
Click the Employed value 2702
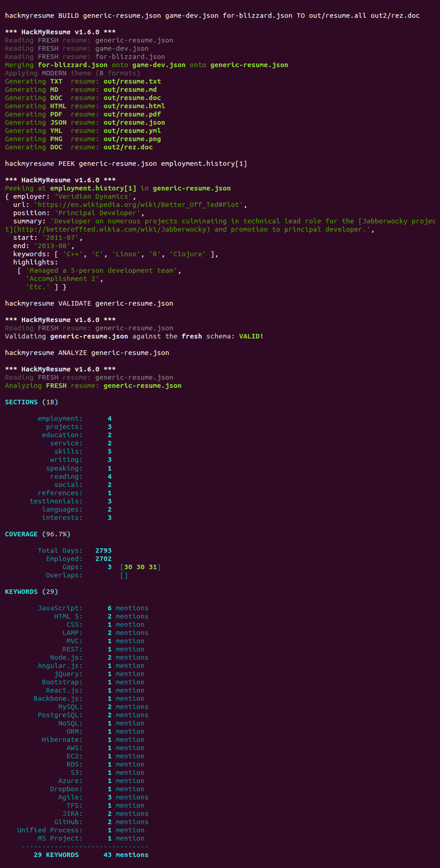[x=104, y=559]
